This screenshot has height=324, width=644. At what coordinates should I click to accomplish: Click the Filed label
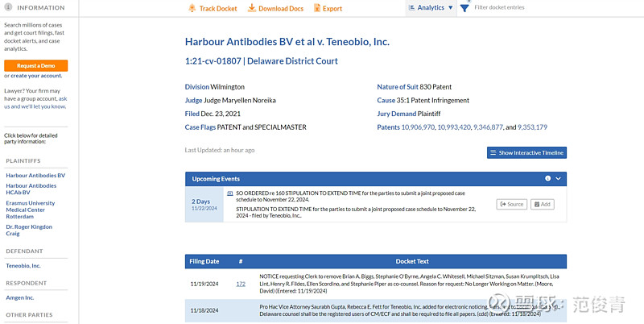tap(192, 114)
